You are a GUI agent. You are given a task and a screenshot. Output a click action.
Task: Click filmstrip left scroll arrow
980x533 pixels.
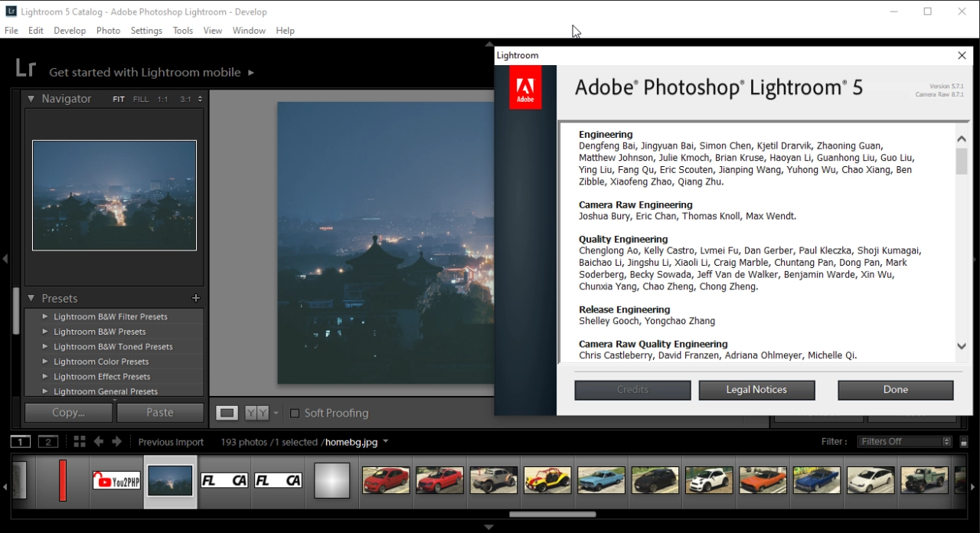[x=5, y=487]
